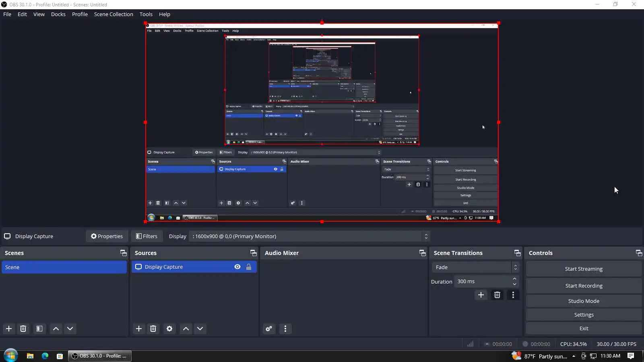The width and height of the screenshot is (644, 362).
Task: Click the OBS 30.1.0 taskbar button
Action: coord(99,356)
